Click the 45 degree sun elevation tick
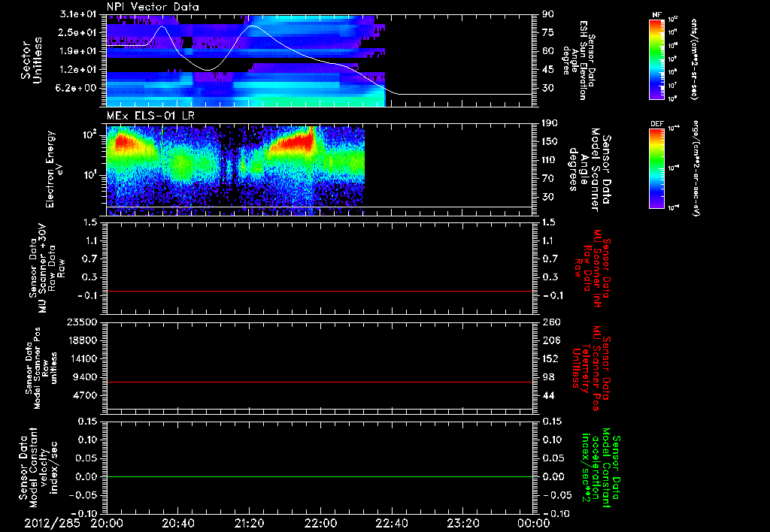This screenshot has width=770, height=532. (548, 70)
